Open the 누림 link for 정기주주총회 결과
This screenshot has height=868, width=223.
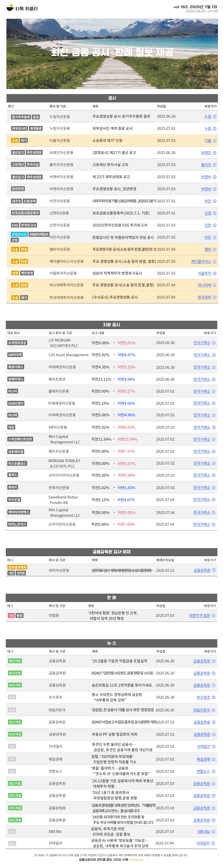208,117
